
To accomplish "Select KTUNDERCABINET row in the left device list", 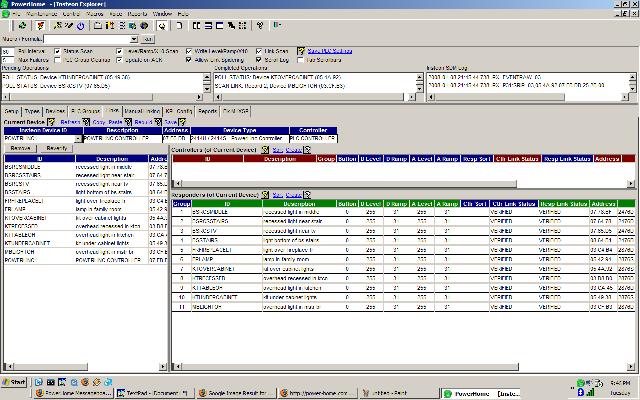I will pyautogui.click(x=86, y=243).
